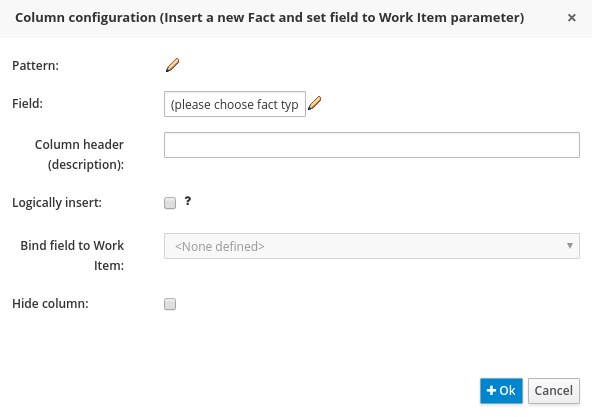Enable the Logically insert checkbox
This screenshot has width=592, height=417.
(170, 203)
